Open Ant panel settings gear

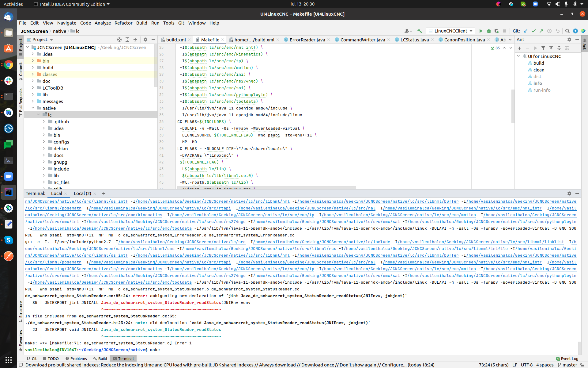coord(569,40)
